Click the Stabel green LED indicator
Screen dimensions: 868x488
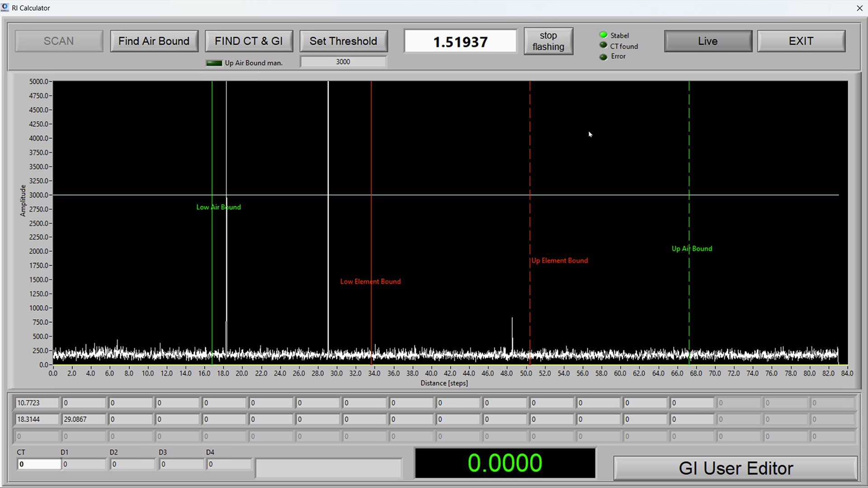[x=603, y=35]
